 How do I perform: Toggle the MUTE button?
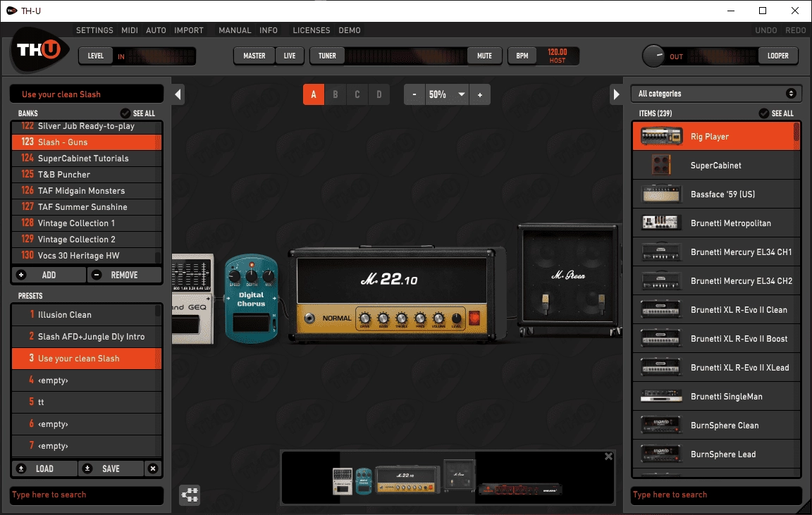[x=485, y=56]
